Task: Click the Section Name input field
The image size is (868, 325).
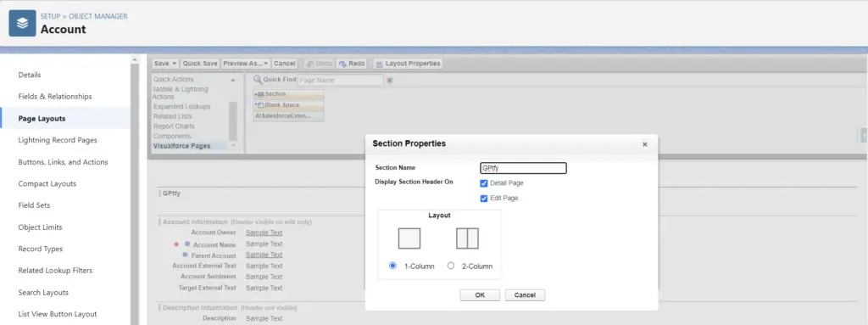Action: coord(523,168)
